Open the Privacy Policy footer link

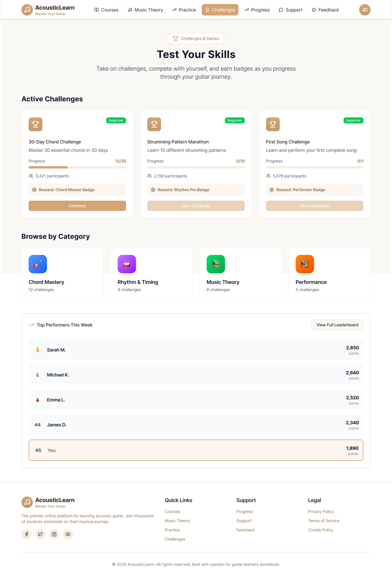pyautogui.click(x=321, y=512)
